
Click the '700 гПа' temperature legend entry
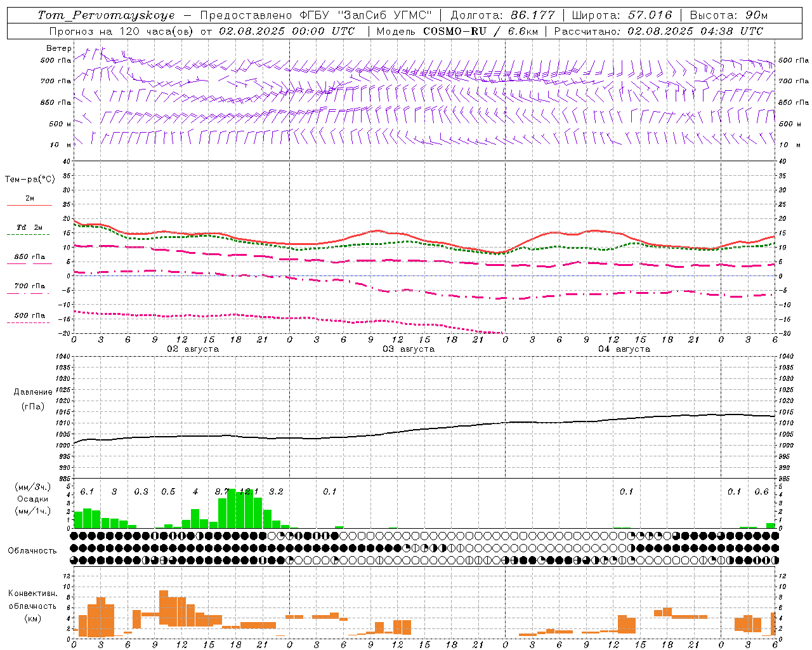[x=30, y=286]
